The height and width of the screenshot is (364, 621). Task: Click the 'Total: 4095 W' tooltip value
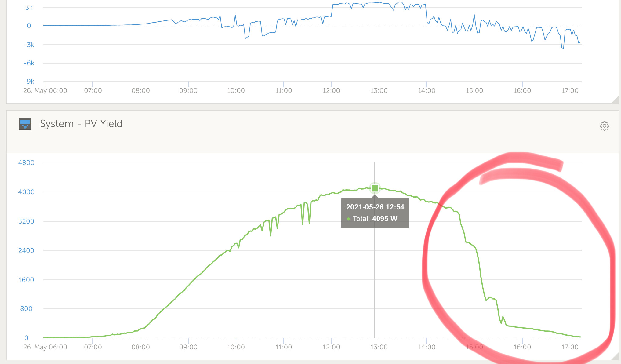coord(375,219)
